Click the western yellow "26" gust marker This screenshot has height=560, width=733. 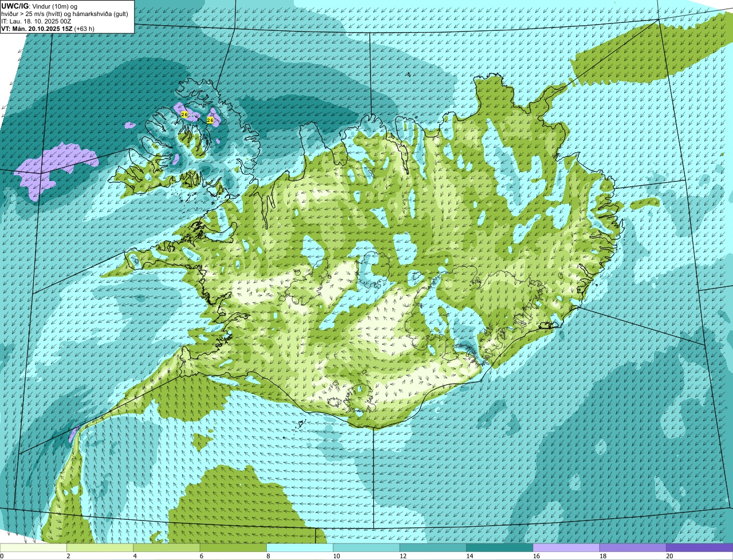point(184,115)
